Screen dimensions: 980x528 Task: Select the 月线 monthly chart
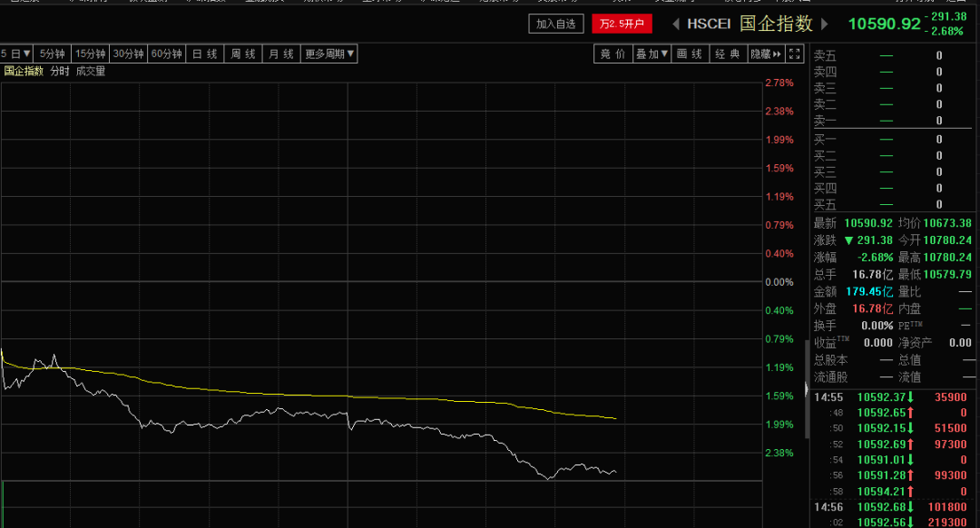click(280, 54)
